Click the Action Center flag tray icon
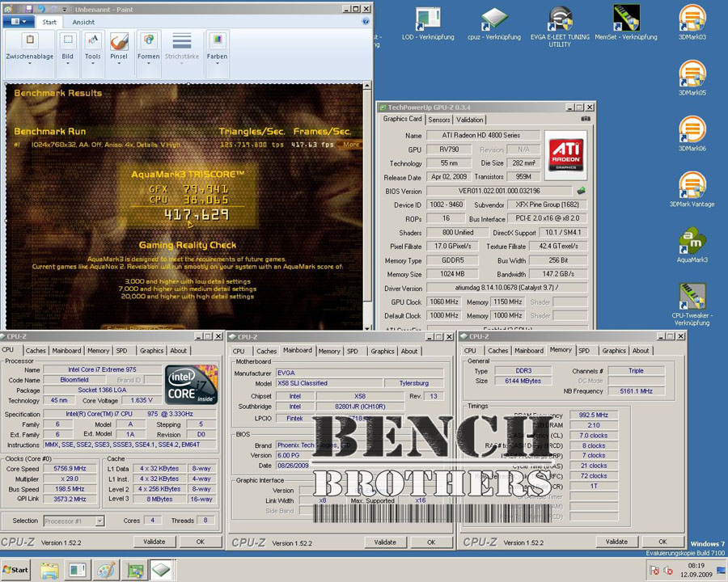The width and height of the screenshot is (728, 582). 654,571
